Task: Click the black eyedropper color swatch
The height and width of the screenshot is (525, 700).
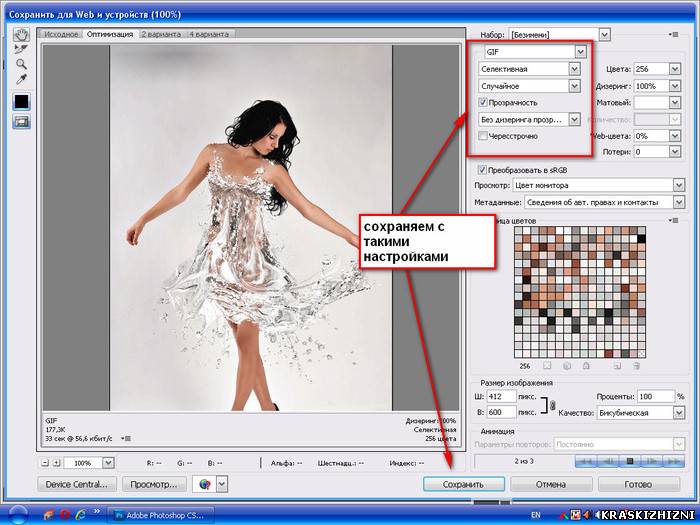Action: pyautogui.click(x=21, y=101)
